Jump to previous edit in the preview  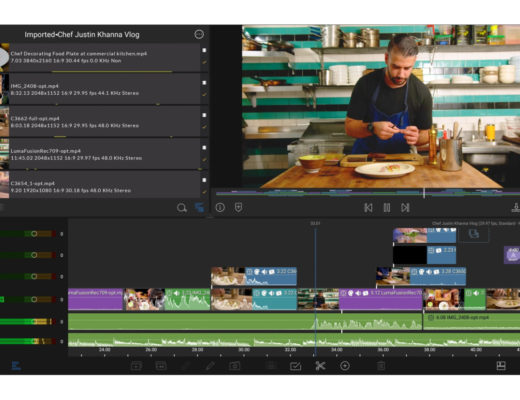pos(368,208)
